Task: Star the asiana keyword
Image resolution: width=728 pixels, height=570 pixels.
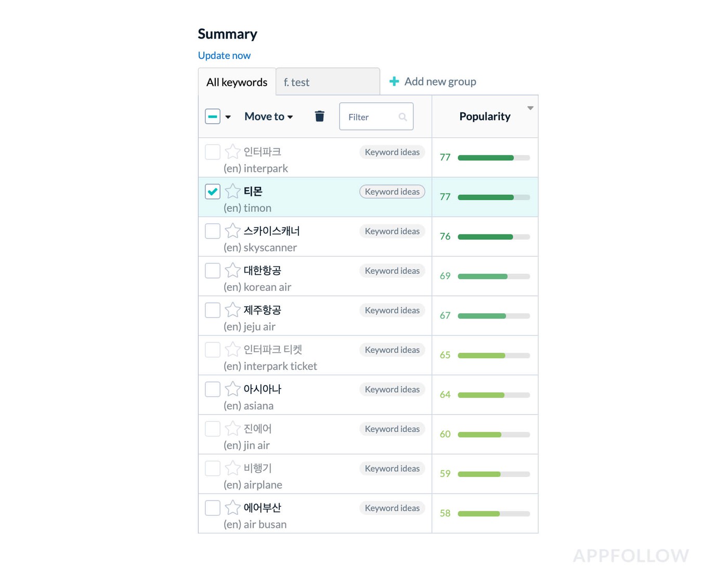Action: click(232, 389)
